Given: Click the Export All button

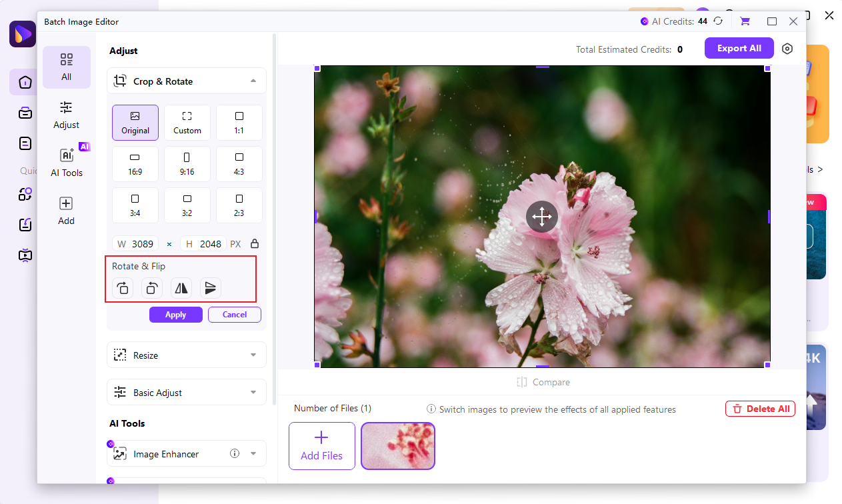Looking at the screenshot, I should (x=739, y=48).
